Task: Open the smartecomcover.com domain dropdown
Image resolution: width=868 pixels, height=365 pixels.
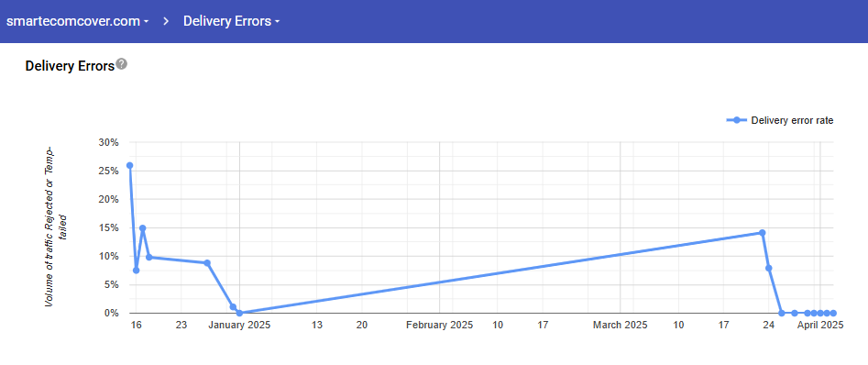Action: point(77,21)
